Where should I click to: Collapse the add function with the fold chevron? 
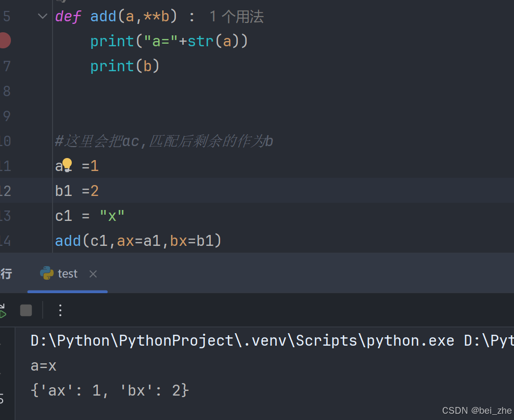tap(42, 16)
